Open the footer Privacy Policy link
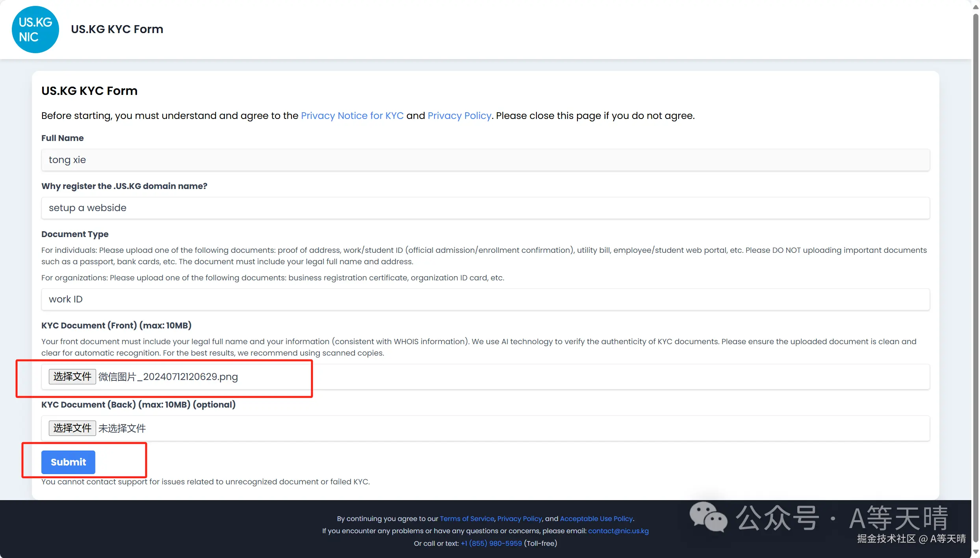The image size is (980, 558). (519, 519)
